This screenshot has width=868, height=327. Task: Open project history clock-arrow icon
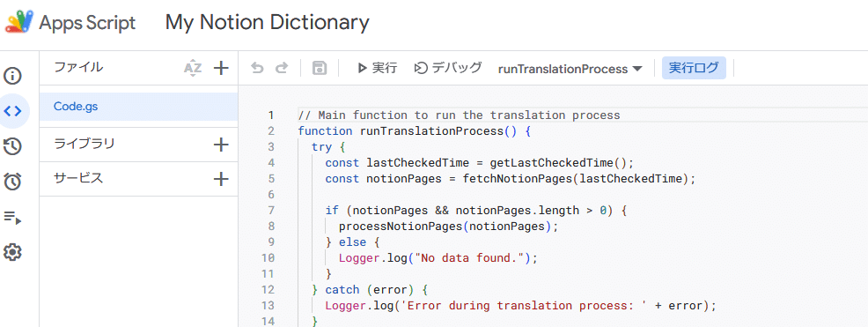(x=12, y=146)
